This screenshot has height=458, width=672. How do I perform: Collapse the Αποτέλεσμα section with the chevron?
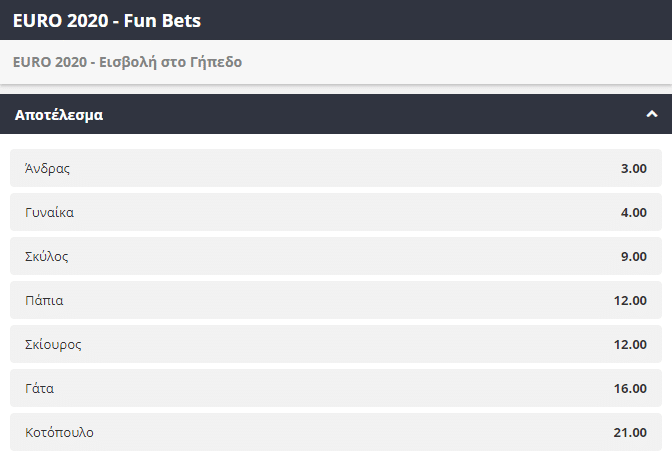coord(651,114)
